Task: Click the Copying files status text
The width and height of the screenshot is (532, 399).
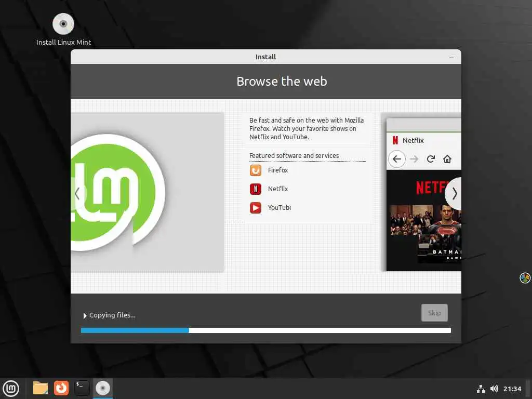Action: 112,315
